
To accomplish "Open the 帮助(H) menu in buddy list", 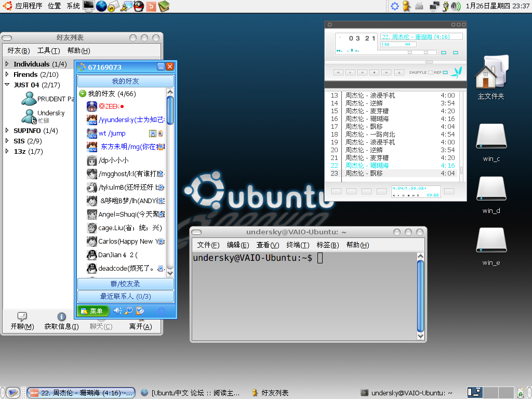I will point(79,50).
